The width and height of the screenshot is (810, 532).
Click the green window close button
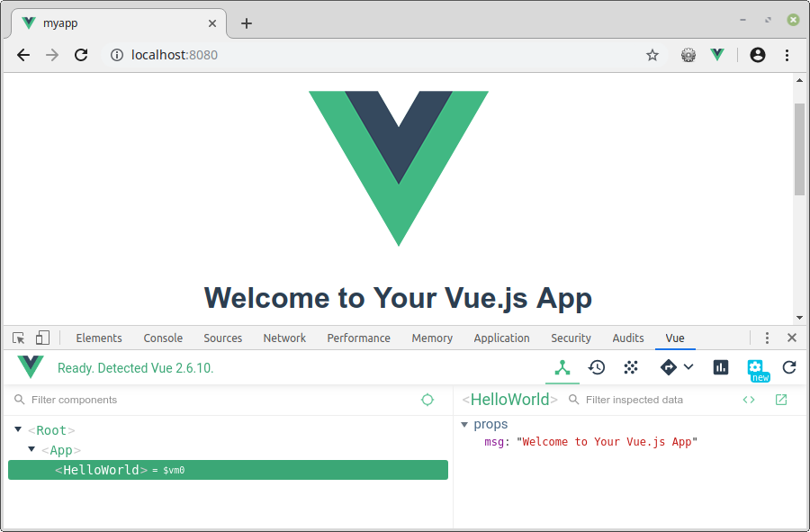tap(794, 20)
